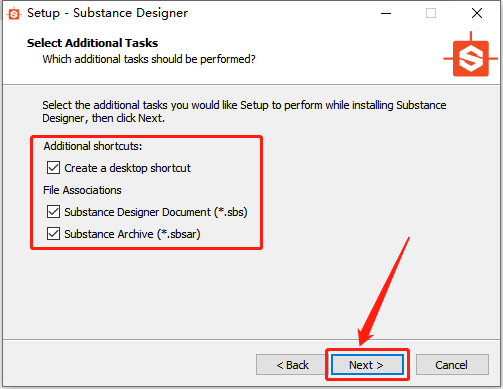This screenshot has height=389, width=503.
Task: Click the greyed-out maximize button
Action: pos(431,13)
